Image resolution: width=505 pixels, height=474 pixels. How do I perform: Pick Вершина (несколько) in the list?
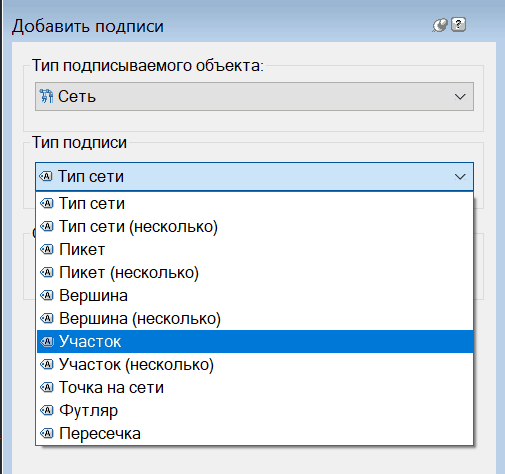255,318
